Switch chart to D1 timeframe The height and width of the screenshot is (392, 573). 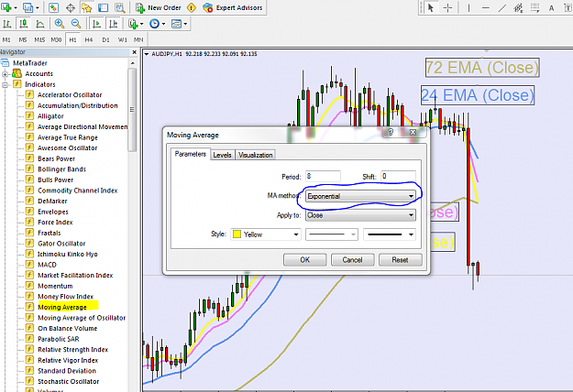(105, 39)
